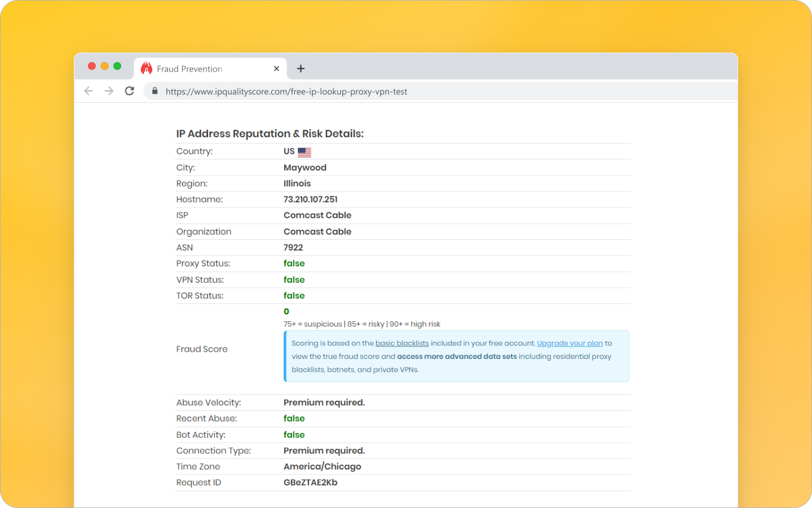Image resolution: width=812 pixels, height=508 pixels.
Task: Click the hostname 73.210.107.251
Action: 311,199
